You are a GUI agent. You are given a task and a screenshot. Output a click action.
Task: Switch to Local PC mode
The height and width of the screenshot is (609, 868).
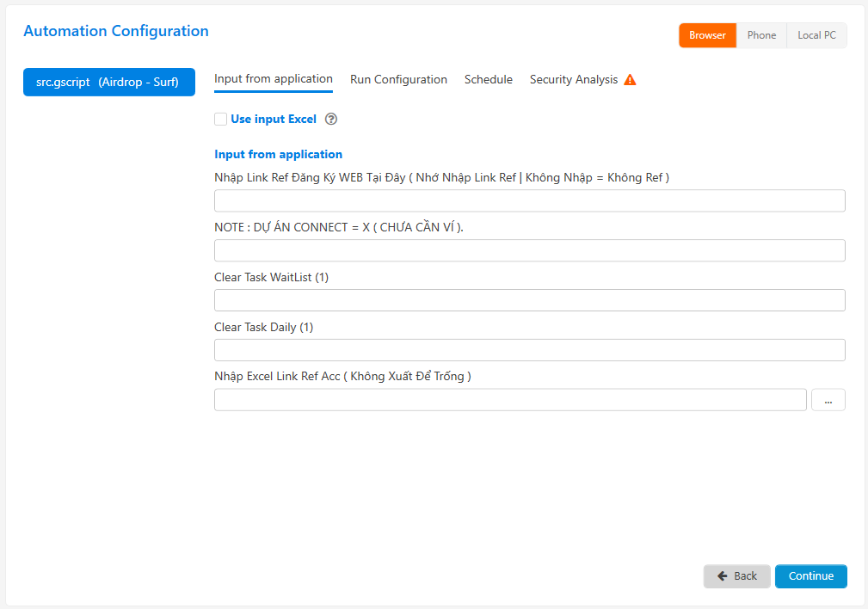click(x=816, y=35)
